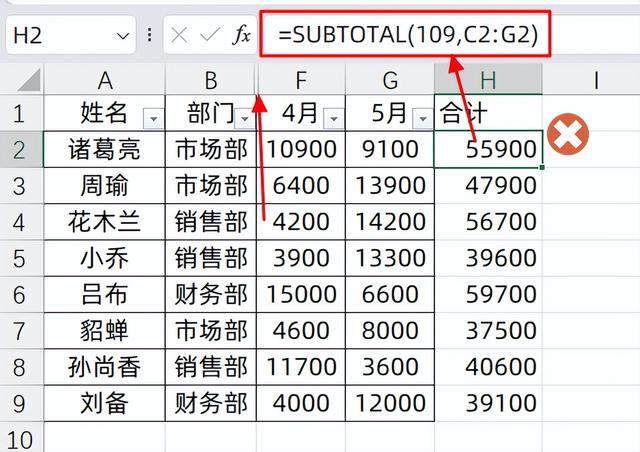Click the cell with value 6400
This screenshot has height=452, width=640.
(301, 186)
